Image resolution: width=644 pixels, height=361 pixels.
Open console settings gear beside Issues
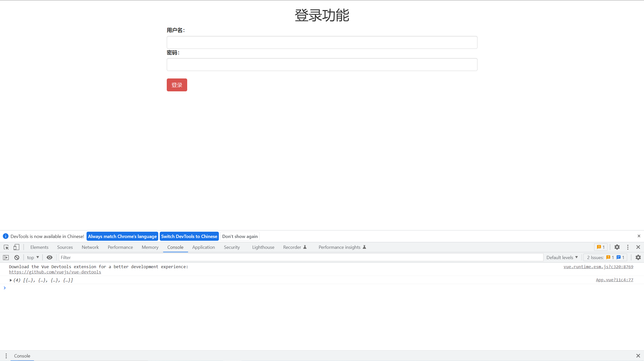click(x=638, y=257)
